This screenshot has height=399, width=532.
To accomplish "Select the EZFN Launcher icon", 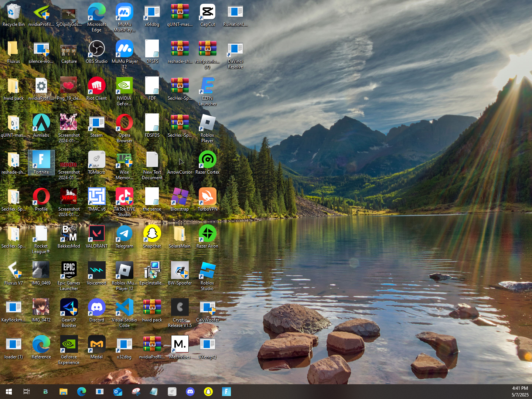I will click(208, 92).
